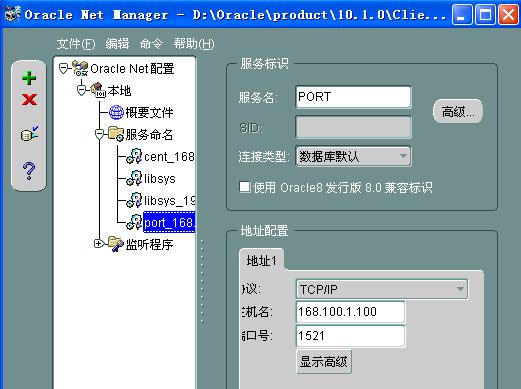Click the libsys_19 service icon

[134, 200]
